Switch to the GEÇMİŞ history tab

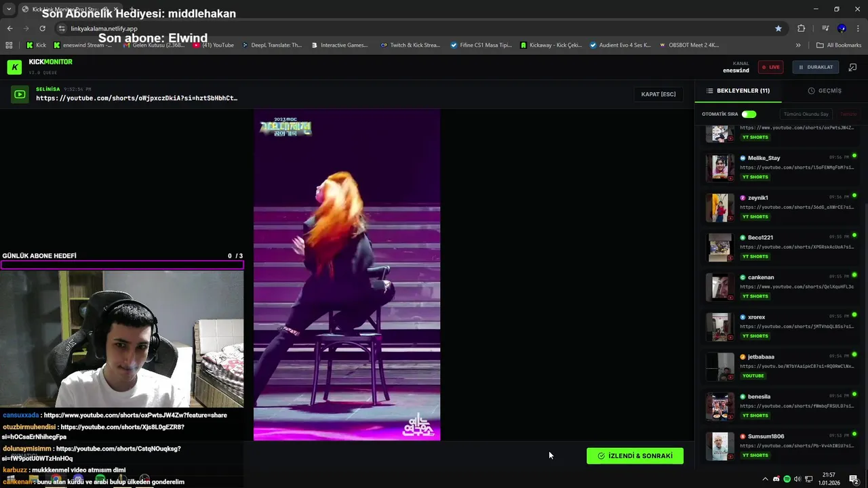pos(825,90)
